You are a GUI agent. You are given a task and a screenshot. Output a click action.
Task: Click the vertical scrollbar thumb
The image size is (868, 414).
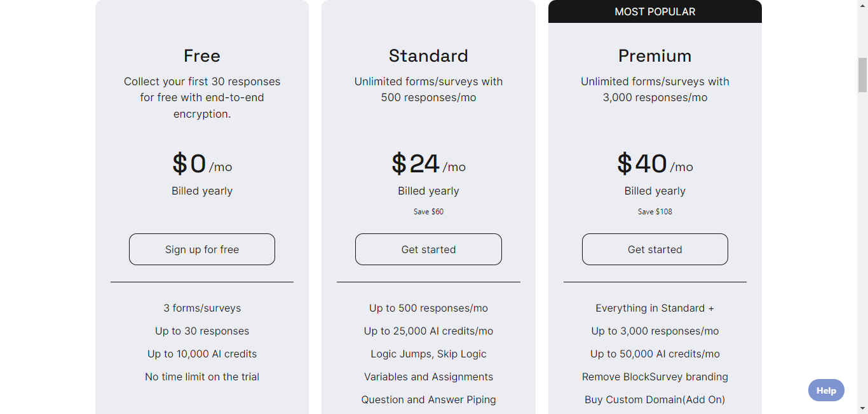(862, 75)
